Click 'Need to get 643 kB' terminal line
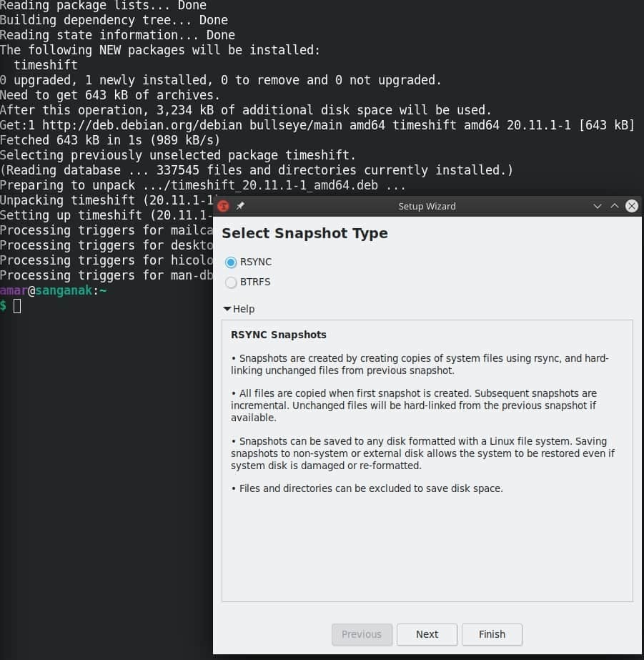 tap(110, 94)
